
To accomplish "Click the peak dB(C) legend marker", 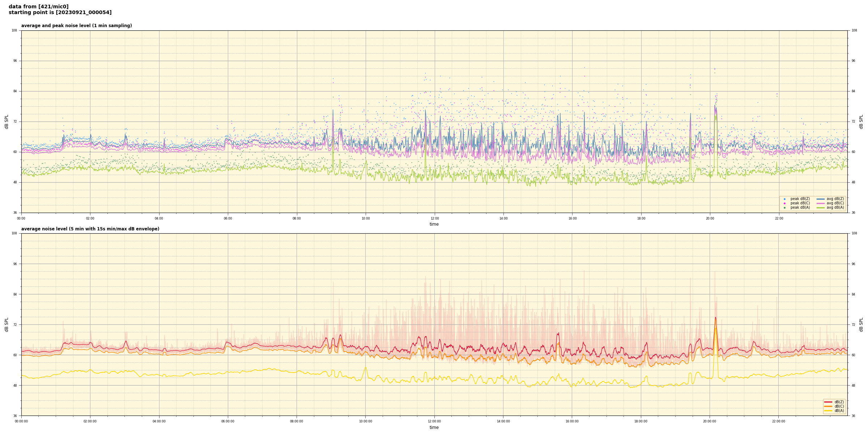I will pyautogui.click(x=784, y=203).
